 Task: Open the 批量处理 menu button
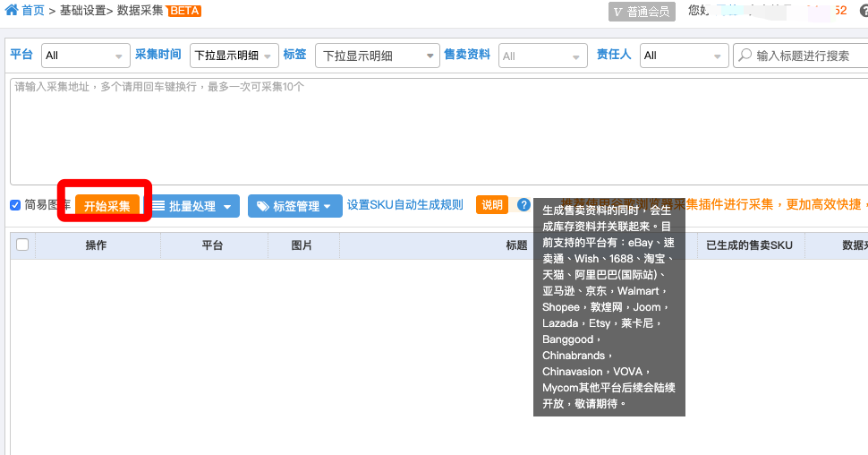click(192, 206)
